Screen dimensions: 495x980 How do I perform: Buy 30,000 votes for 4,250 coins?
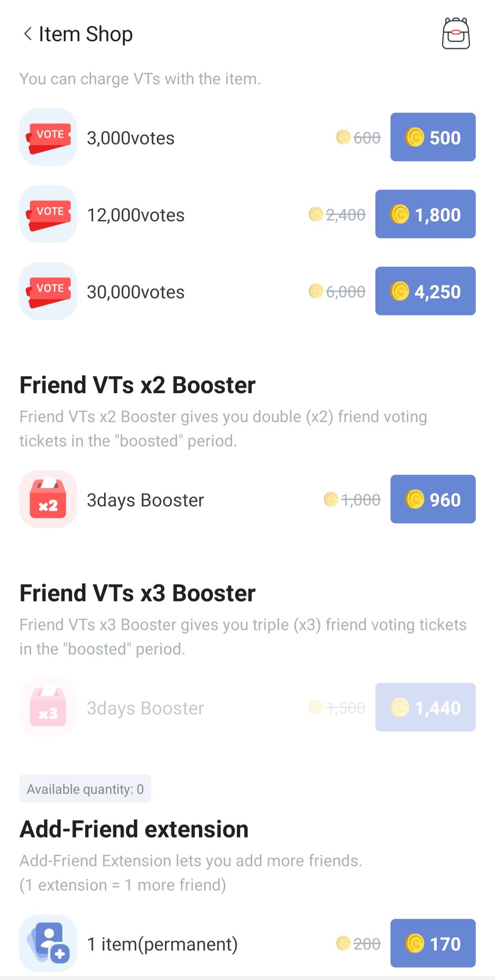coord(425,291)
